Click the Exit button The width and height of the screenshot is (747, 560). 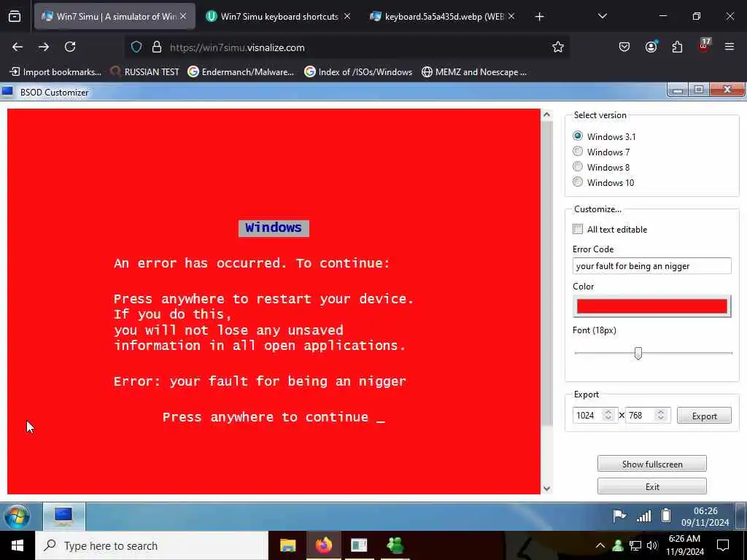651,486
